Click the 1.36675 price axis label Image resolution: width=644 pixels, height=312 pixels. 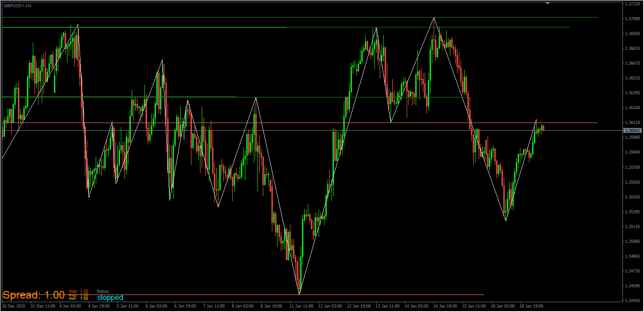pyautogui.click(x=632, y=63)
